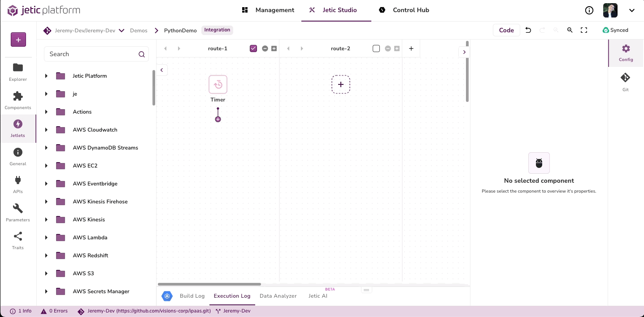Switch to the Control Hub tab
Screen dimensions: 644x317
point(404,10)
